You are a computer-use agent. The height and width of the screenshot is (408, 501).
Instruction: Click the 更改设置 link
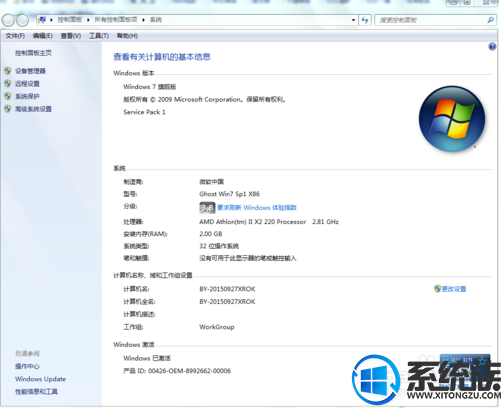coord(454,289)
